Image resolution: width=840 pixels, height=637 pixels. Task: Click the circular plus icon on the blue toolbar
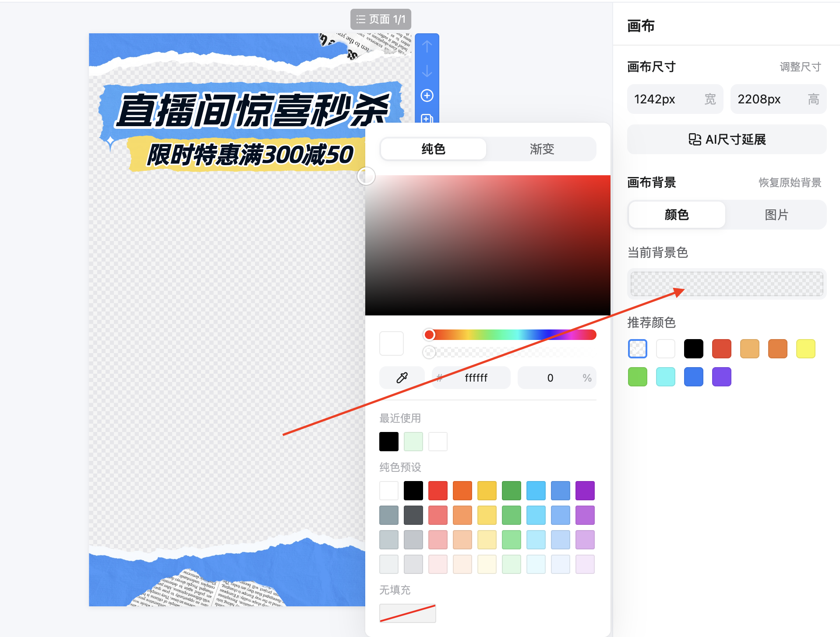(426, 96)
